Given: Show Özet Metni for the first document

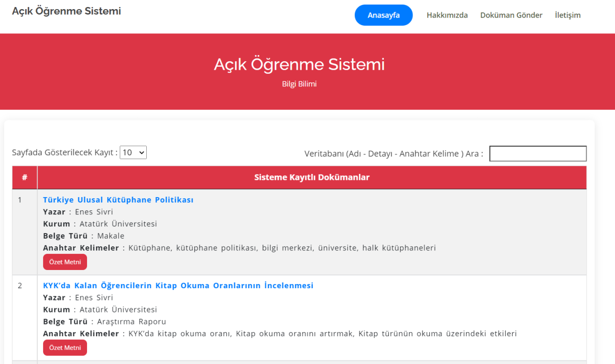Looking at the screenshot, I should click(x=65, y=262).
